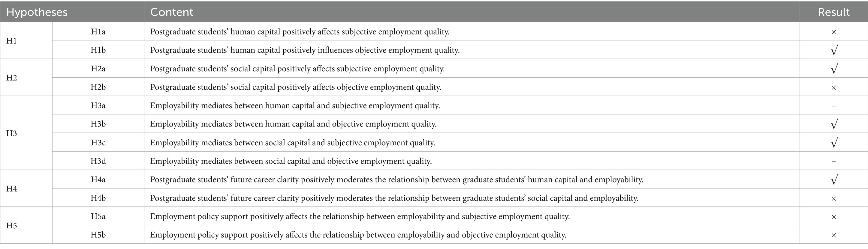Click the Hypotheses column header

pyautogui.click(x=37, y=12)
